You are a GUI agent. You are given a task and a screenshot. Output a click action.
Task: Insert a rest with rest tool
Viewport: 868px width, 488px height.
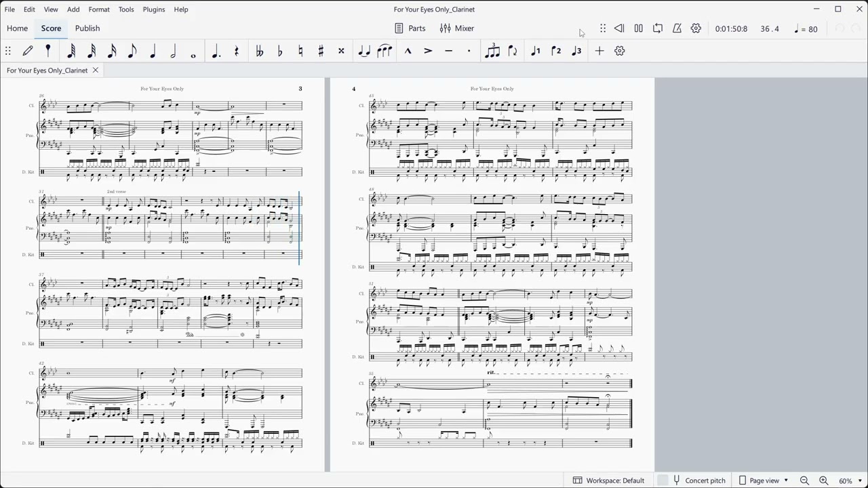tap(237, 51)
